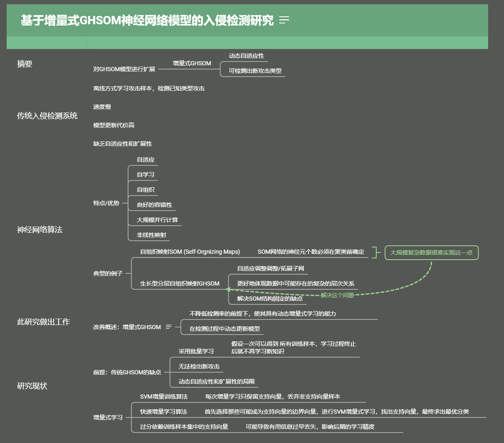Image resolution: width=504 pixels, height=443 pixels.
Task: Select the 可检测出新攻击类型 leaf node
Action: click(255, 71)
